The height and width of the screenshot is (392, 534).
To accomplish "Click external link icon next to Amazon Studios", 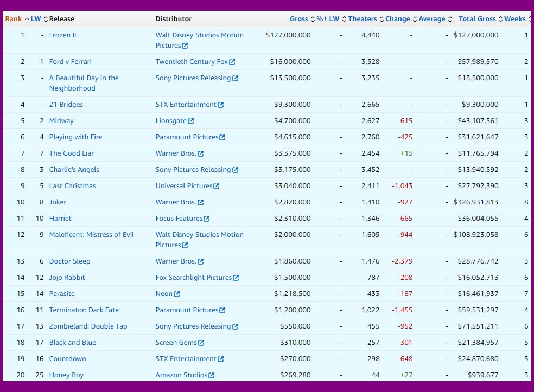I will pyautogui.click(x=211, y=375).
